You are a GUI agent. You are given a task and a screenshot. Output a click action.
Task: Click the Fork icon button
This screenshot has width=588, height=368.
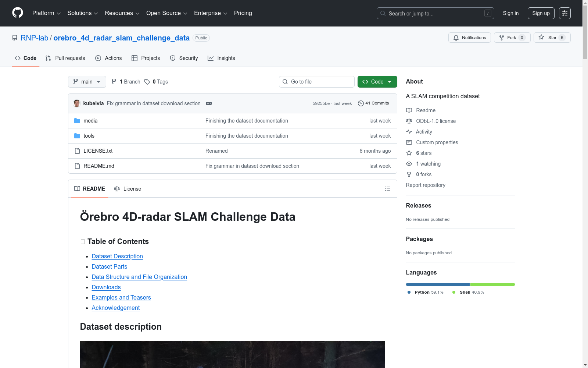(x=512, y=38)
